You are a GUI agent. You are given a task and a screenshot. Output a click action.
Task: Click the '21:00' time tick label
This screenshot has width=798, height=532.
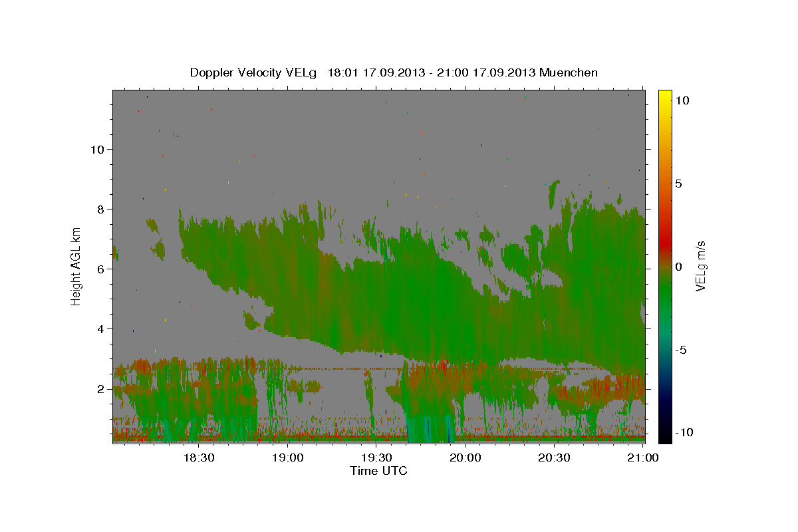click(644, 458)
